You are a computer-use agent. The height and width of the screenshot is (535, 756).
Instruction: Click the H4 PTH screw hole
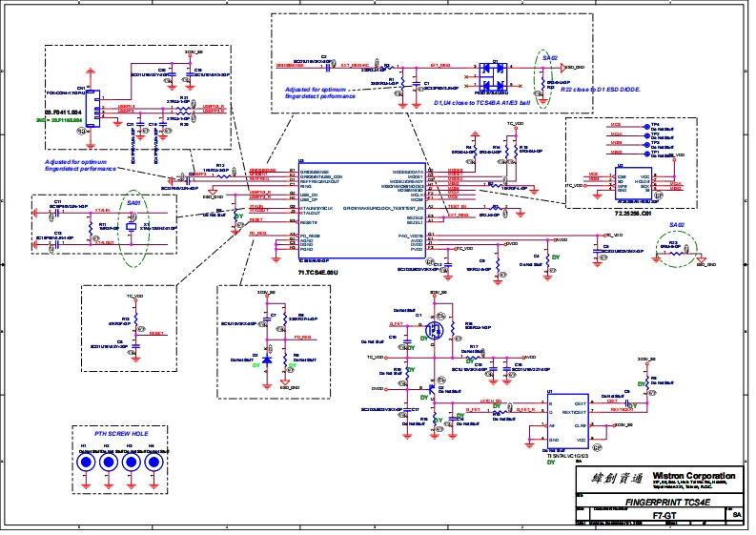coord(154,463)
